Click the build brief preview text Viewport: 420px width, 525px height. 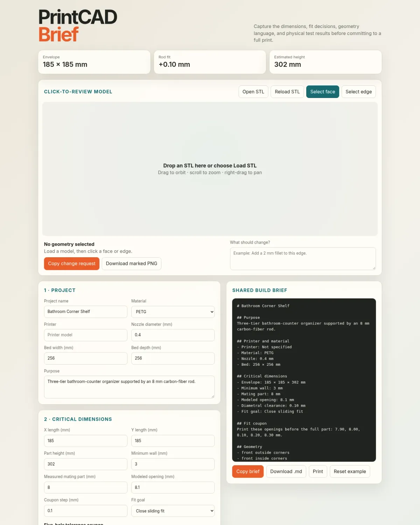[x=304, y=380]
